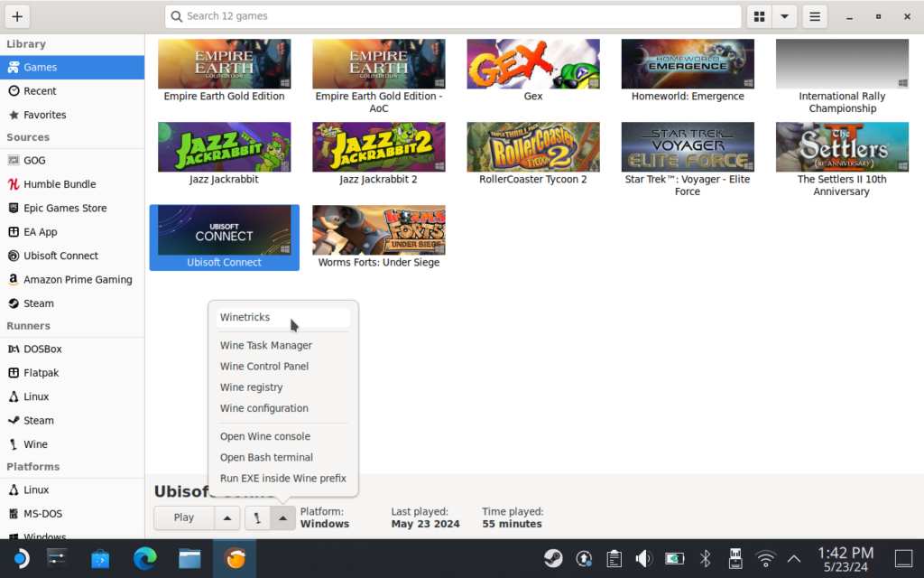Screen dimensions: 924x578
Task: Open the view options dropdown arrow
Action: click(x=784, y=16)
